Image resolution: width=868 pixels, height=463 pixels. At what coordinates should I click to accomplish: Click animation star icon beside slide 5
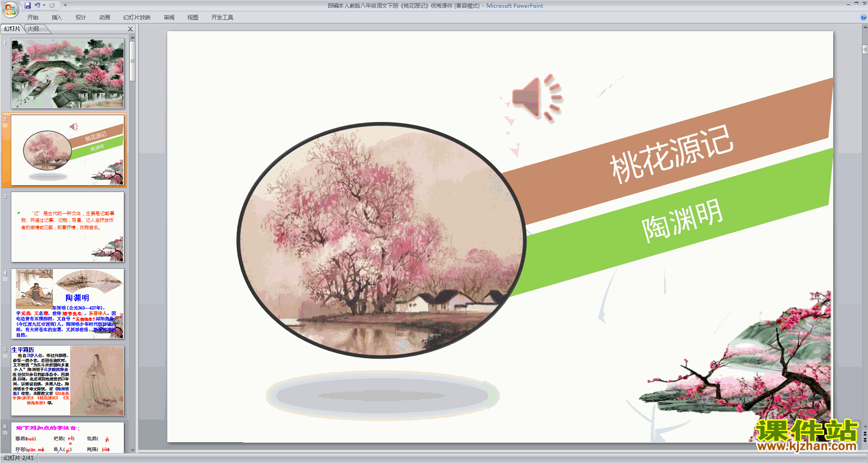coord(5,356)
